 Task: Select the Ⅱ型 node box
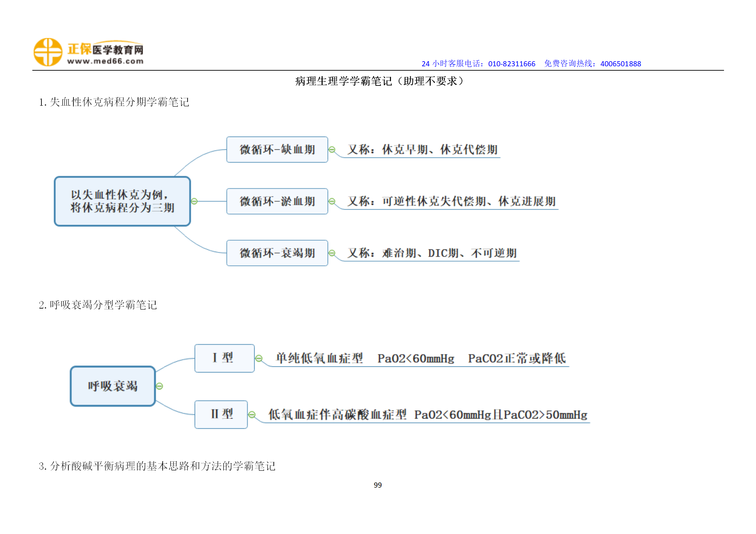221,414
